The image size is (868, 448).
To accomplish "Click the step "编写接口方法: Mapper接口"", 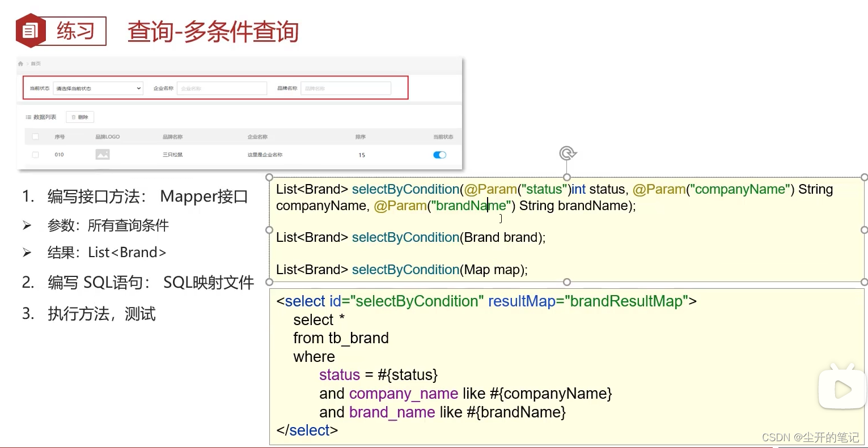I will 135,197.
